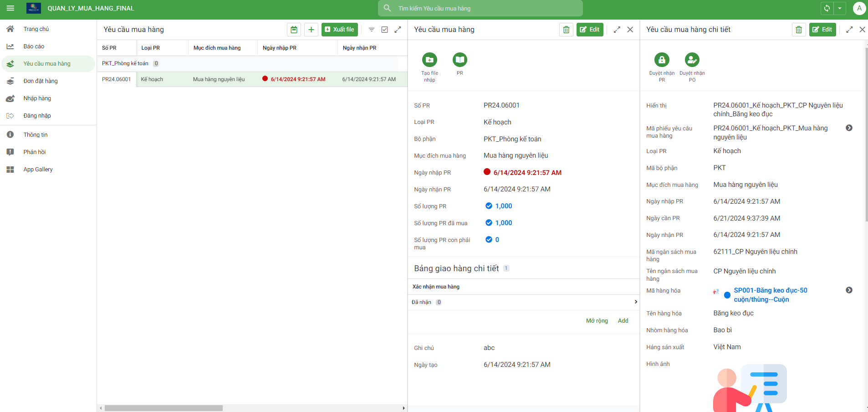Viewport: 868px width, 412px height.
Task: Open the filter icon in list toolbar
Action: 372,30
